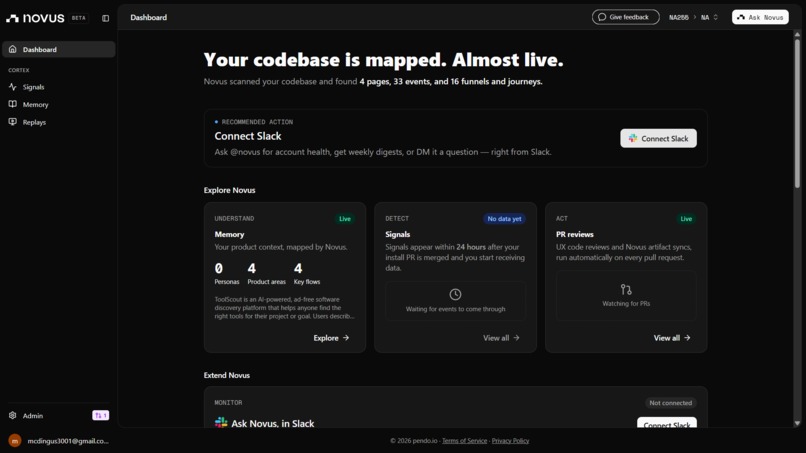Click NA288 in the breadcrumb
806x453 pixels.
(x=679, y=17)
